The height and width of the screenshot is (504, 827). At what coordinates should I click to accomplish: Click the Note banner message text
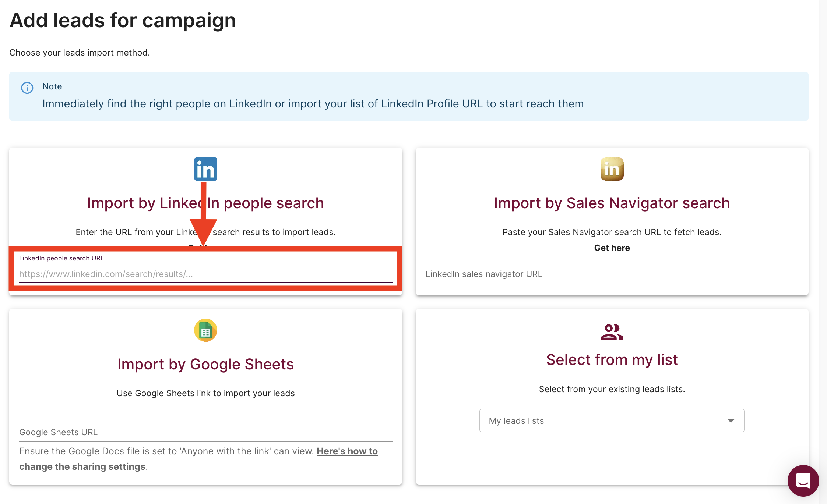point(313,104)
